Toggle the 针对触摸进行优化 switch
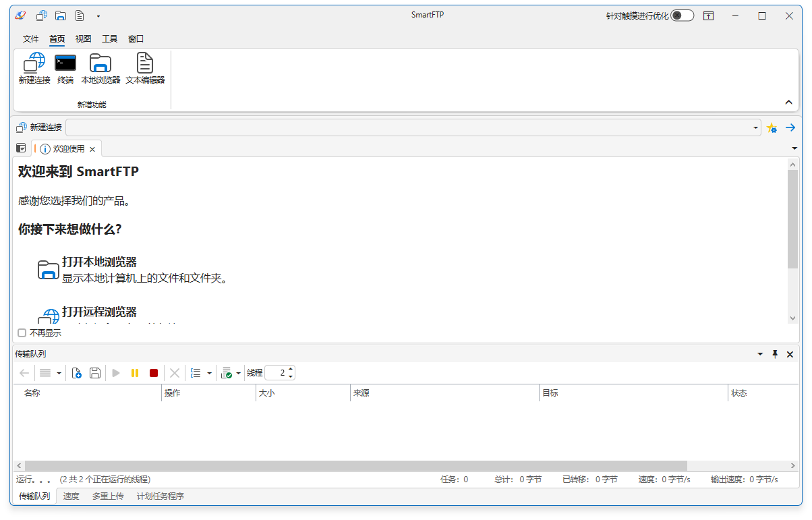The height and width of the screenshot is (520, 812). pyautogui.click(x=682, y=16)
